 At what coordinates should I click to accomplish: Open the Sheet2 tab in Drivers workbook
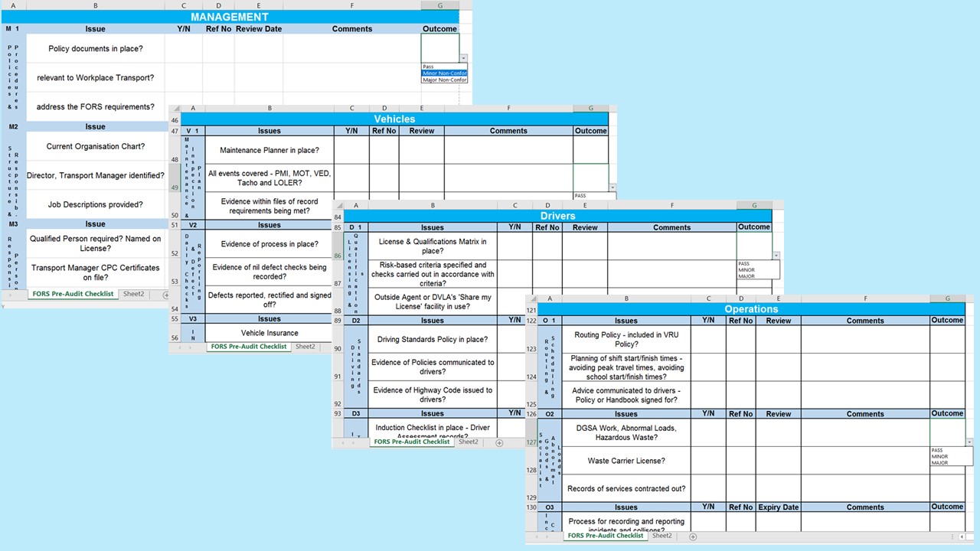(x=468, y=442)
